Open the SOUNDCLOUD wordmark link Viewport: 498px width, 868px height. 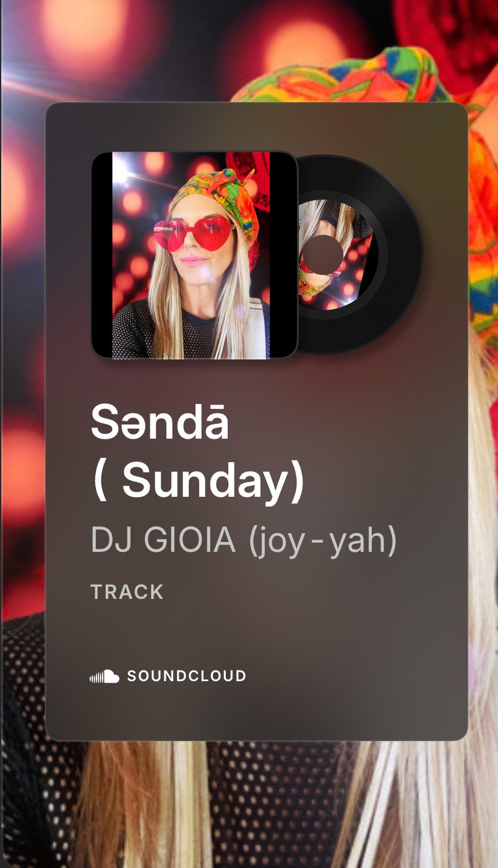pyautogui.click(x=187, y=676)
